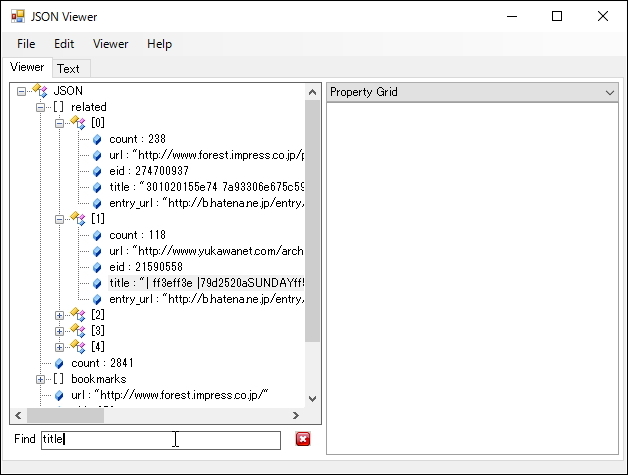Select the 'bookmarks' tree node
Viewport: 628px width, 475px height.
pos(99,379)
